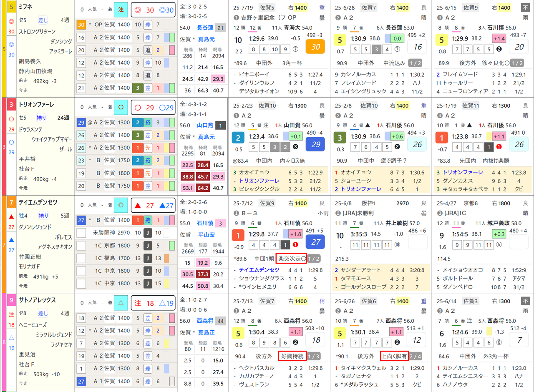Click red 1st-place badge in the 25-7/12 race
This screenshot has height=392, width=534.
coord(238,236)
